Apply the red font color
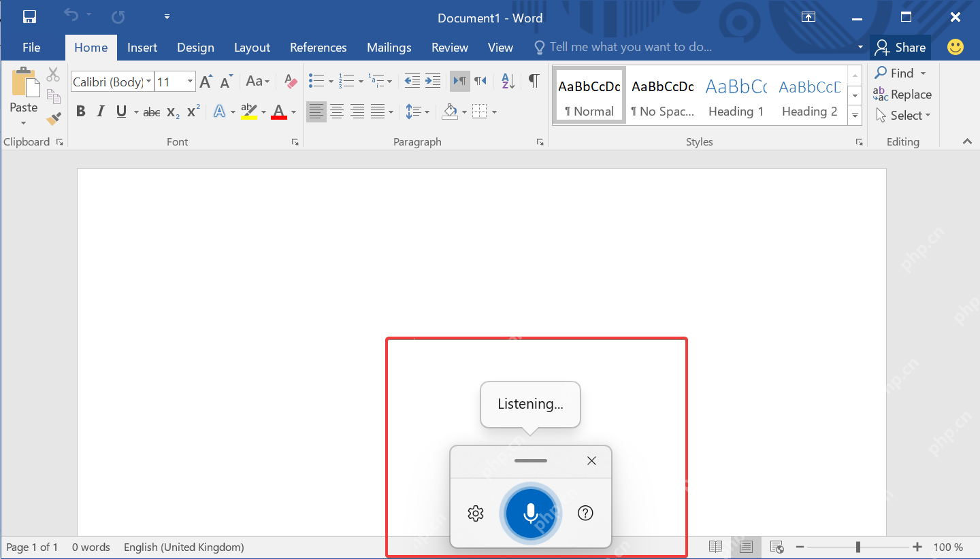The height and width of the screenshot is (559, 980). point(279,112)
